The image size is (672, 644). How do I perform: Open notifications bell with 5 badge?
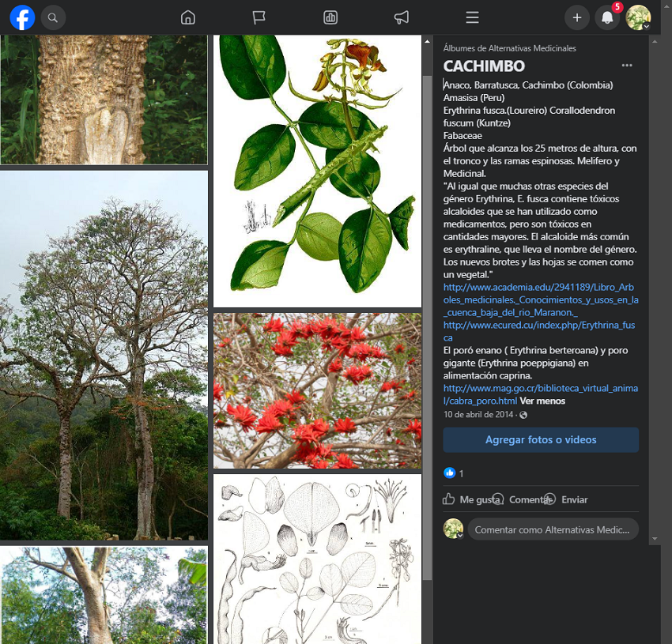(x=607, y=17)
